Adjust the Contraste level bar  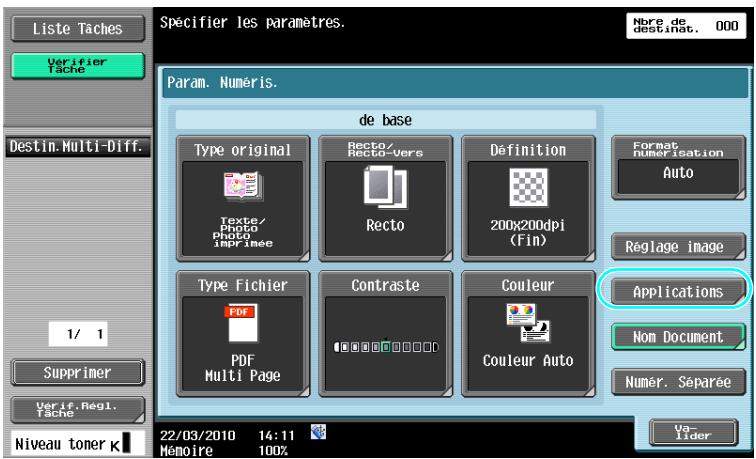(386, 347)
